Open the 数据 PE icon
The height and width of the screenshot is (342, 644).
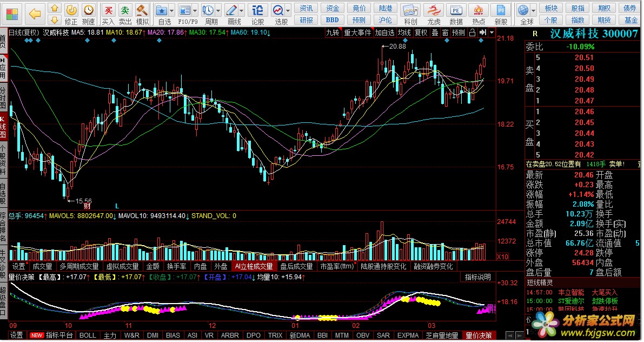pyautogui.click(x=456, y=10)
